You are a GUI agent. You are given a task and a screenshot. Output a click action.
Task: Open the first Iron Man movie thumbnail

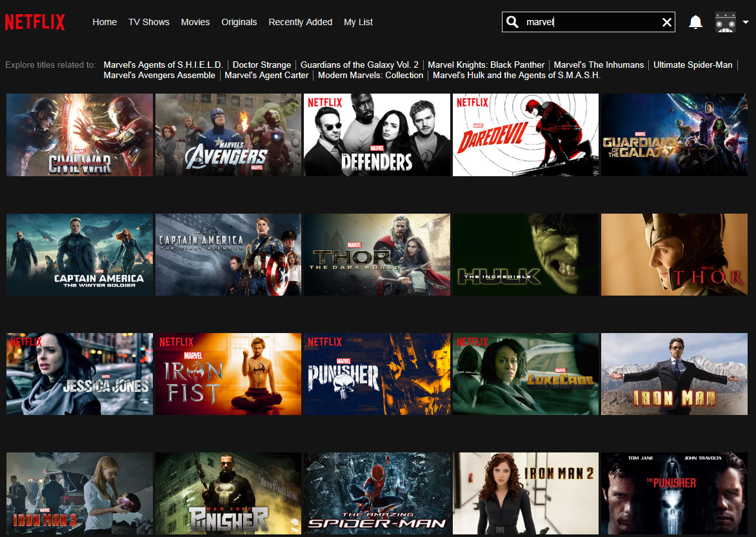coord(675,374)
